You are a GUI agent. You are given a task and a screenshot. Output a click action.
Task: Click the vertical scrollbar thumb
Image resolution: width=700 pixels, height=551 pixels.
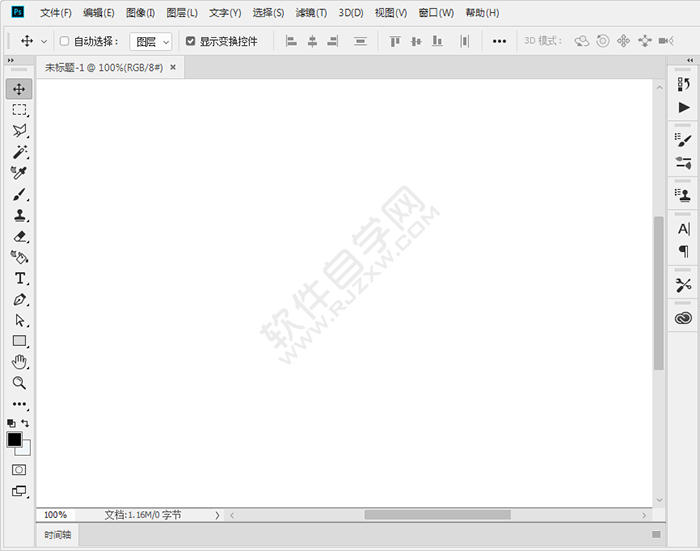(x=658, y=293)
